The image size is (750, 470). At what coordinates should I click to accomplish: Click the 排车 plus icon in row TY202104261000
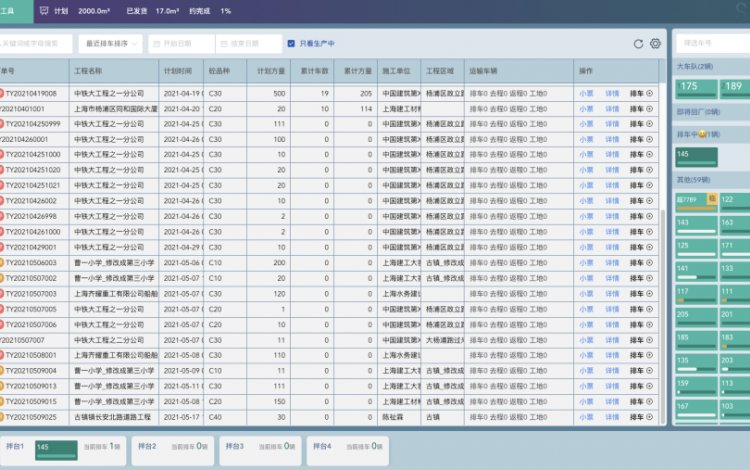tap(650, 231)
